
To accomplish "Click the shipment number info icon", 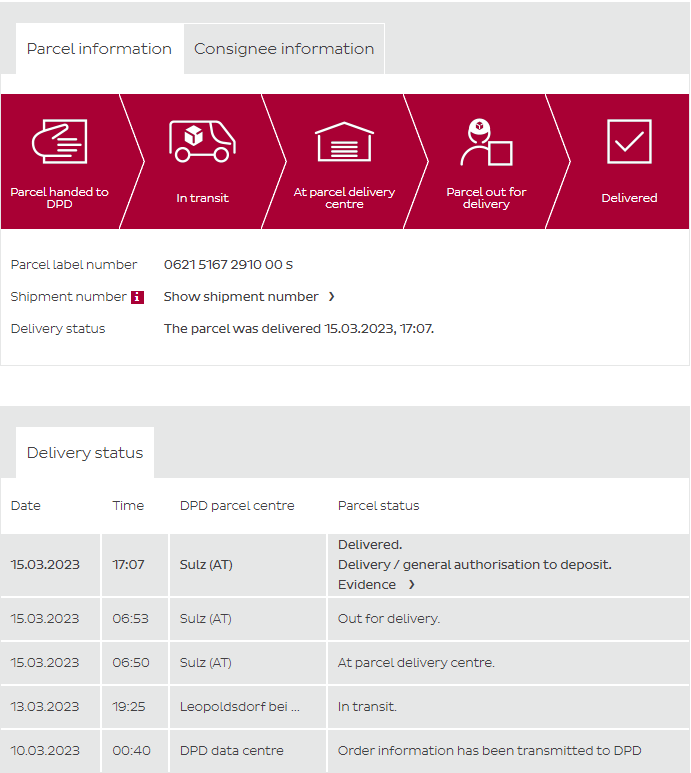I will 138,297.
